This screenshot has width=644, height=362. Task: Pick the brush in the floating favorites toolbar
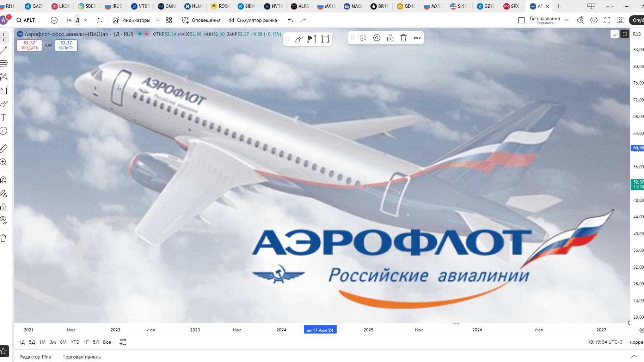point(299,39)
